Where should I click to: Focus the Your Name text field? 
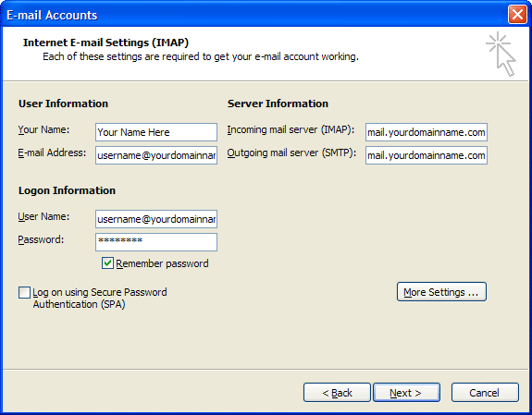click(x=156, y=132)
